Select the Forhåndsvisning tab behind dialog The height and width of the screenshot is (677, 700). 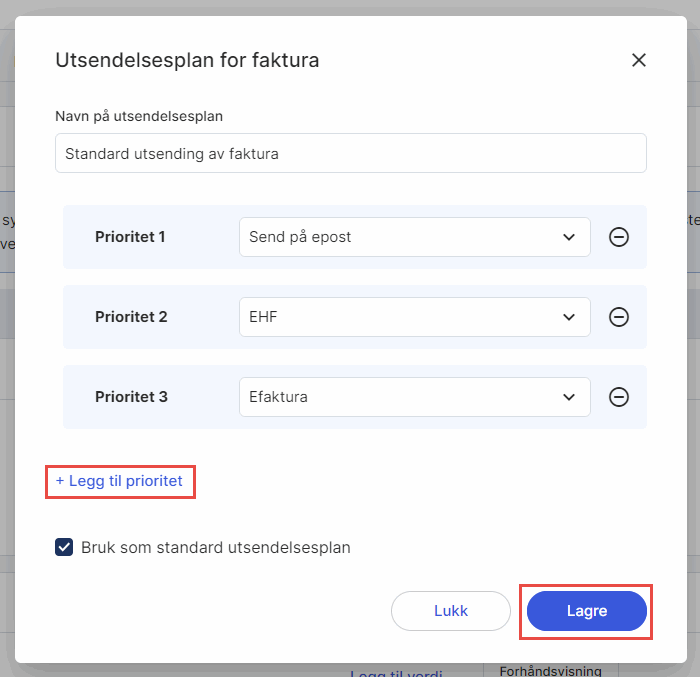coord(551,671)
